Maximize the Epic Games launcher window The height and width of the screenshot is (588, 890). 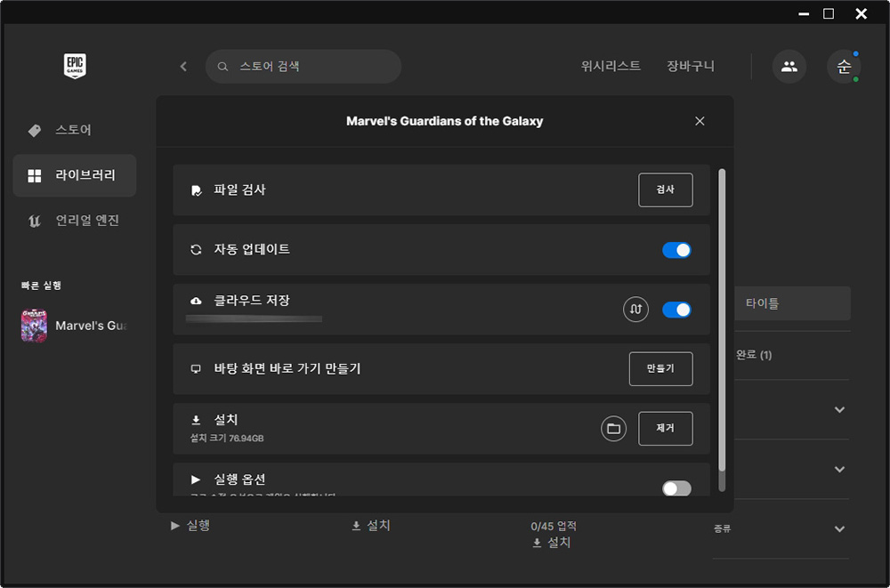(829, 13)
